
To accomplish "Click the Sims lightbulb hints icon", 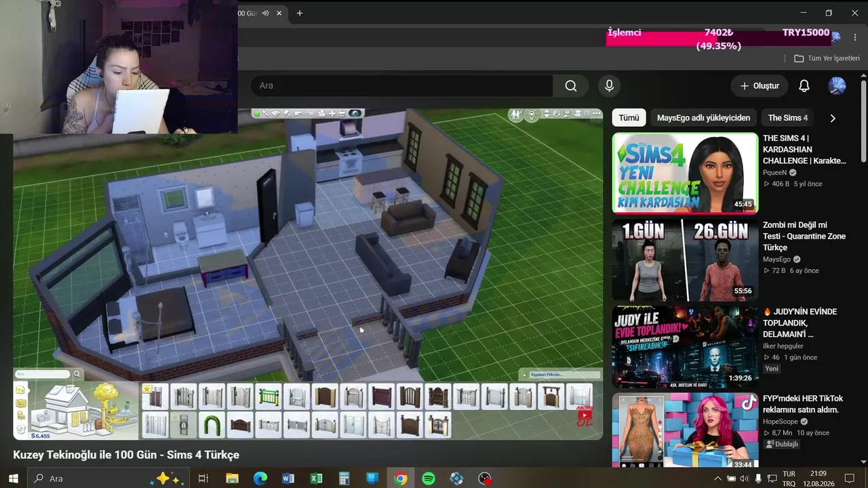I will click(532, 115).
